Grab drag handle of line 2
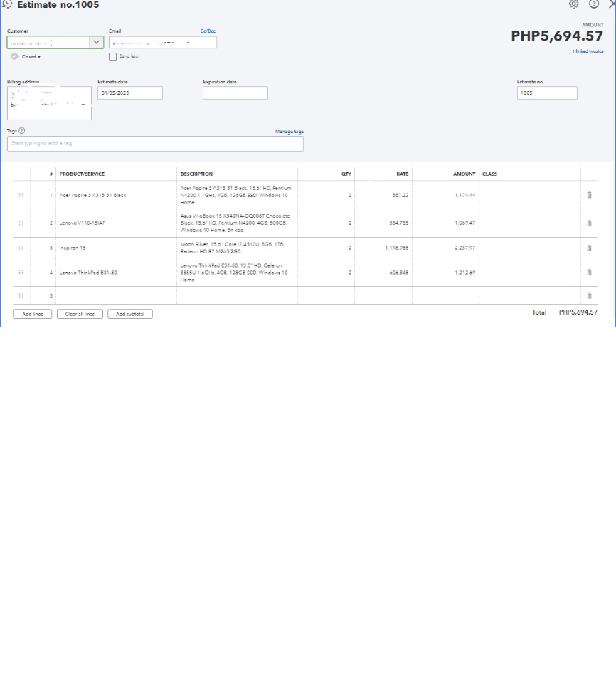Viewport: 616px width, 689px height. 21,223
